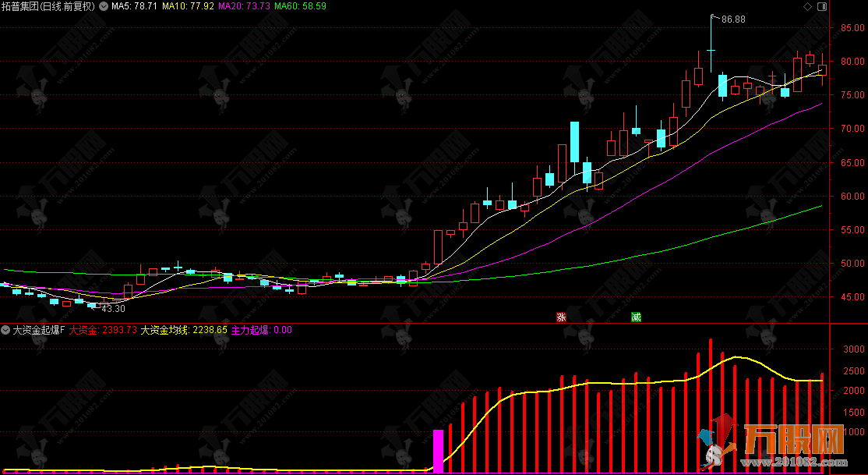The height and width of the screenshot is (475, 868).
Task: Click the diamond icon at top right
Action: [x=806, y=6]
